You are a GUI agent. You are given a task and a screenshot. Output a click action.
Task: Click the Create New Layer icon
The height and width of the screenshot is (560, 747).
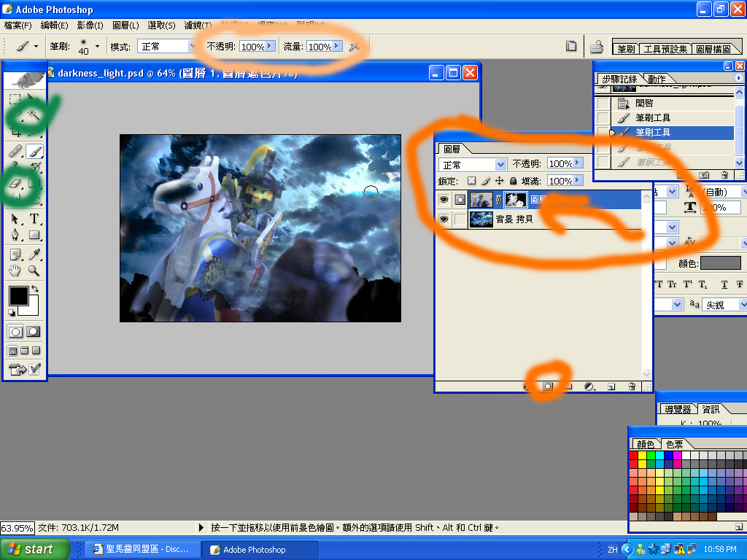[x=611, y=386]
